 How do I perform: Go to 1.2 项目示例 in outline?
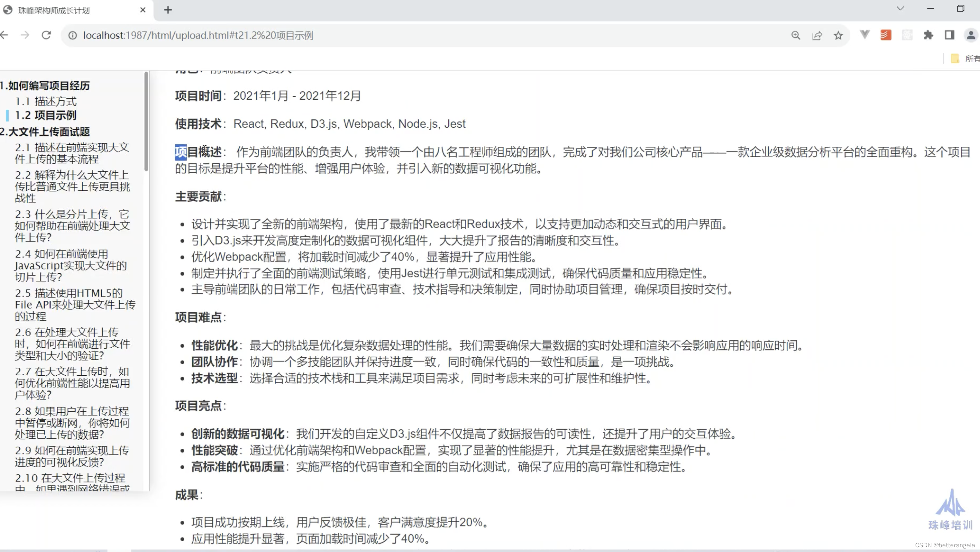pyautogui.click(x=46, y=115)
